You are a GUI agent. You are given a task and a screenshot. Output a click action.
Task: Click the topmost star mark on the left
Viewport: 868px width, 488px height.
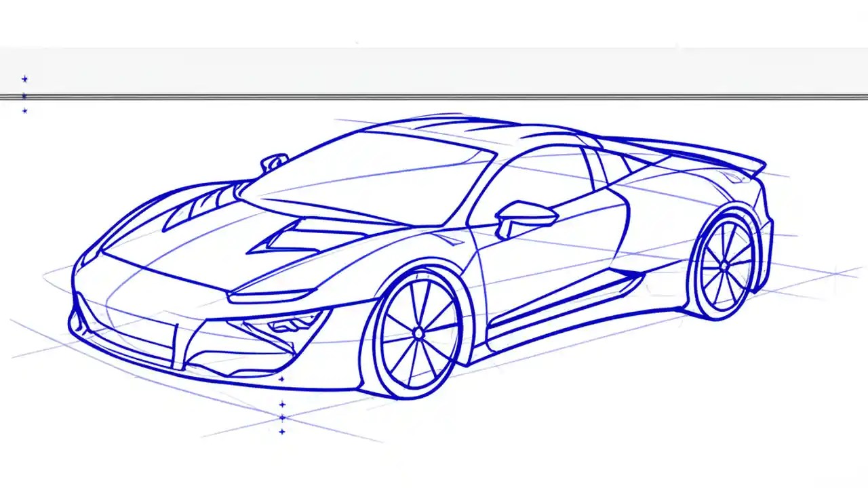[24, 79]
